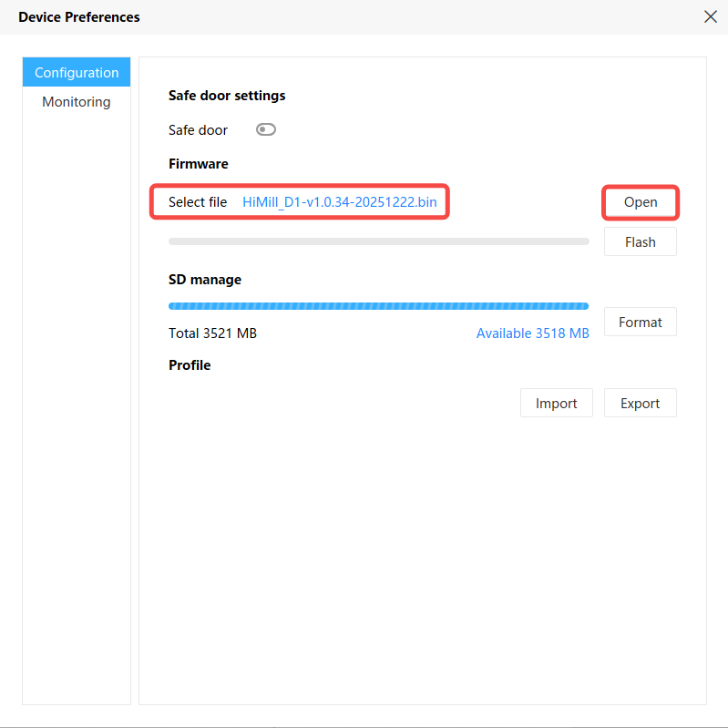Image resolution: width=728 pixels, height=728 pixels.
Task: Enable the Safe door toggle
Action: coord(266,129)
